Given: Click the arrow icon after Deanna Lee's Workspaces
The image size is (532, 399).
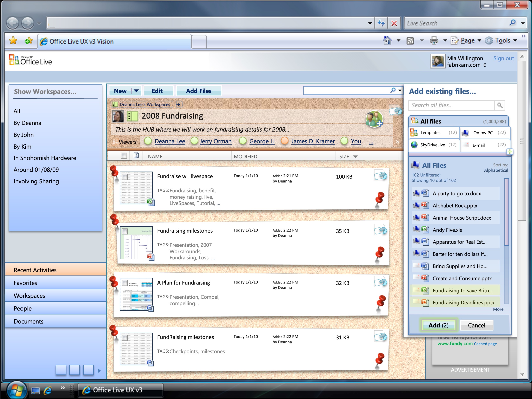Looking at the screenshot, I should [x=178, y=104].
